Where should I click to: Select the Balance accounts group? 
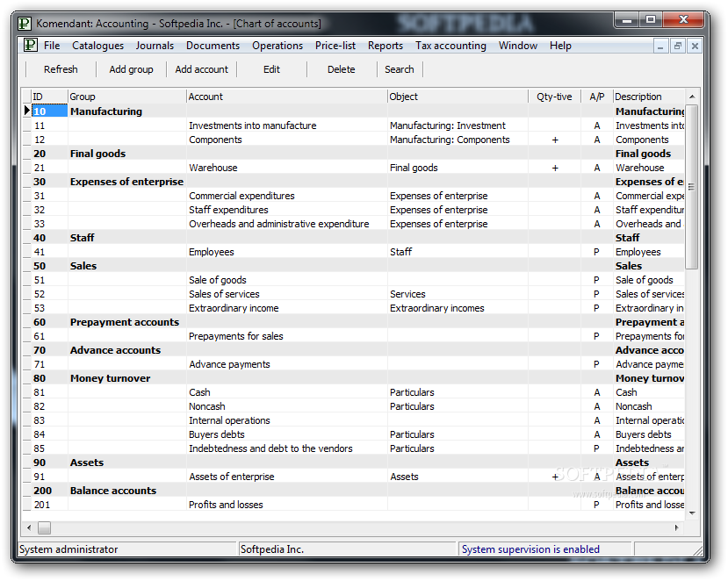353,491
